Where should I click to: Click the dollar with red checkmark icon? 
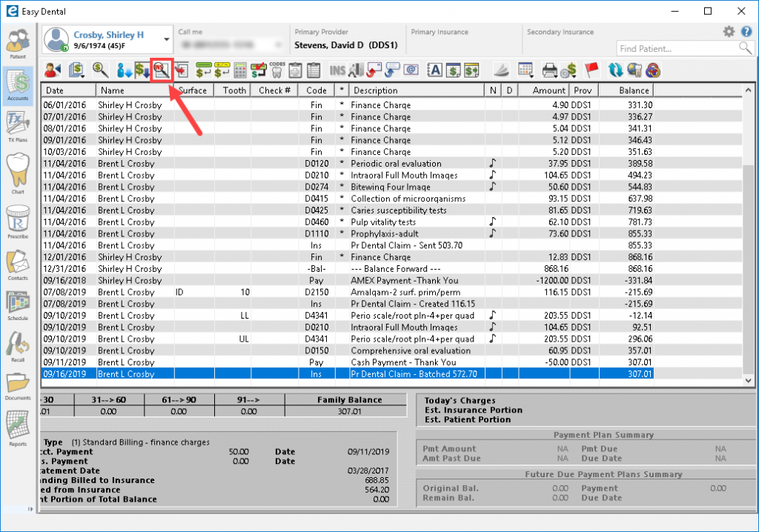(259, 70)
